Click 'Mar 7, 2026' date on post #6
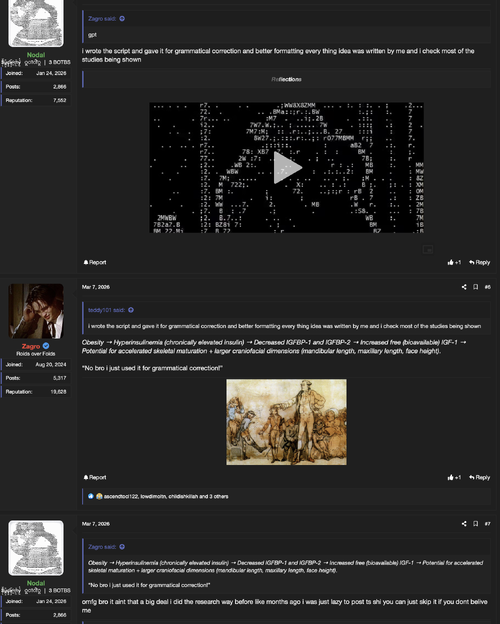Screen dimensions: 500x624 click(96, 287)
